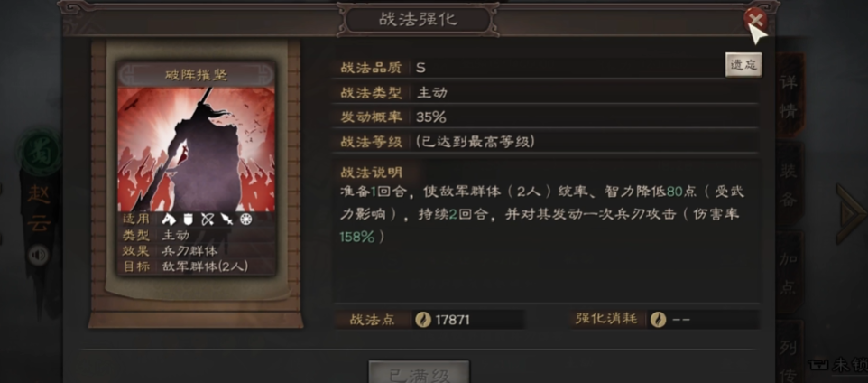The image size is (868, 383).
Task: Switch to the 详情 tab
Action: pos(789,96)
